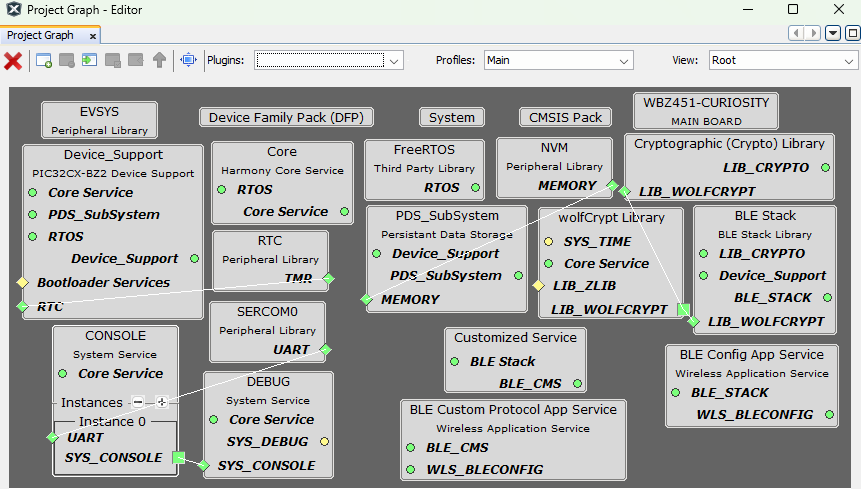Click the Harmony Core Service text
The height and width of the screenshot is (489, 861).
(x=282, y=171)
